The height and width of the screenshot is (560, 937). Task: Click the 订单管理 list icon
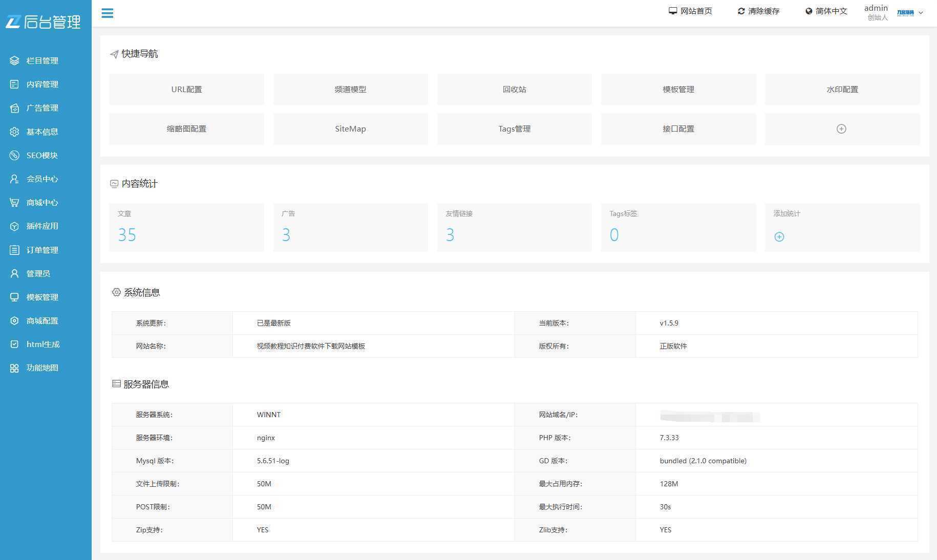point(14,250)
